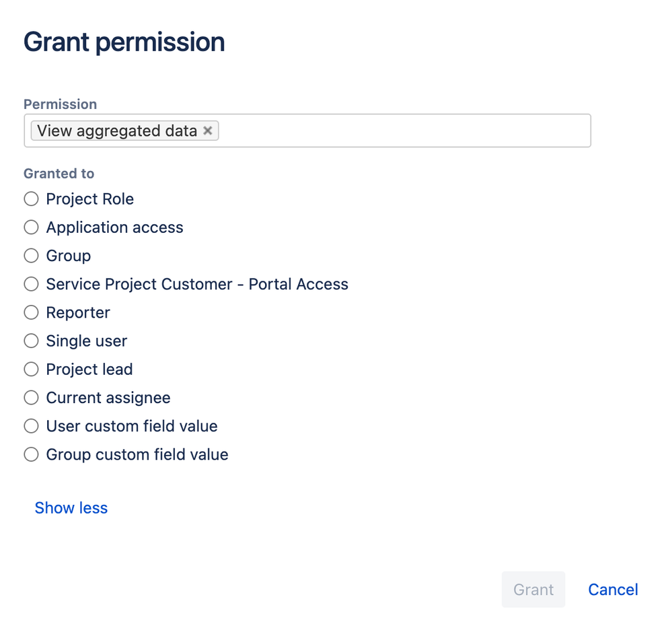Click the 'Current assignee' label text
This screenshot has width=672, height=628.
(108, 398)
